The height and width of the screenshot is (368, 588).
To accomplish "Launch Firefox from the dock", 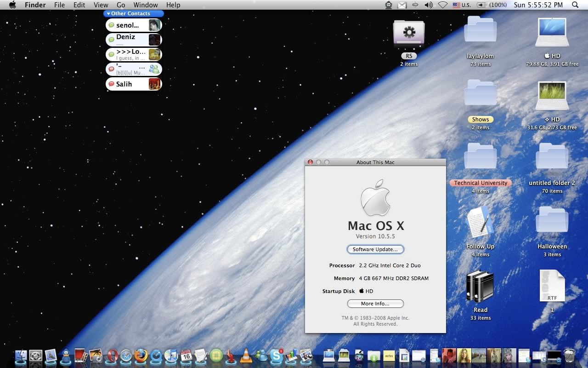I will (x=141, y=356).
